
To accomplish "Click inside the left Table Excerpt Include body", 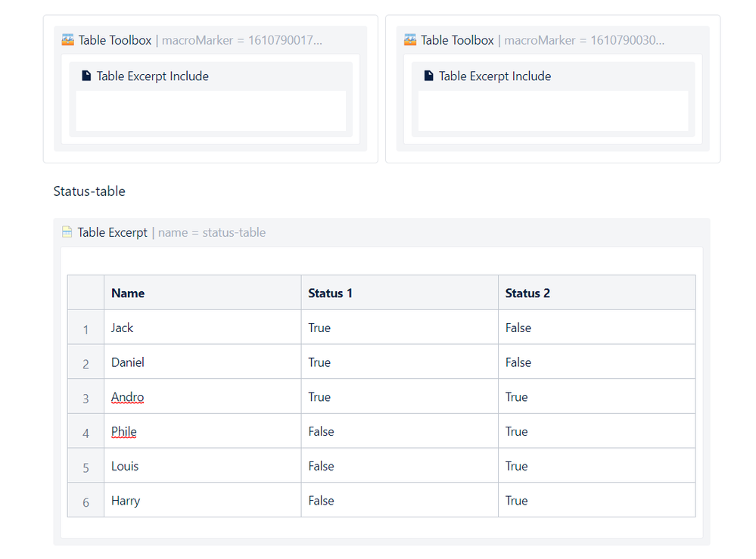I will point(210,110).
